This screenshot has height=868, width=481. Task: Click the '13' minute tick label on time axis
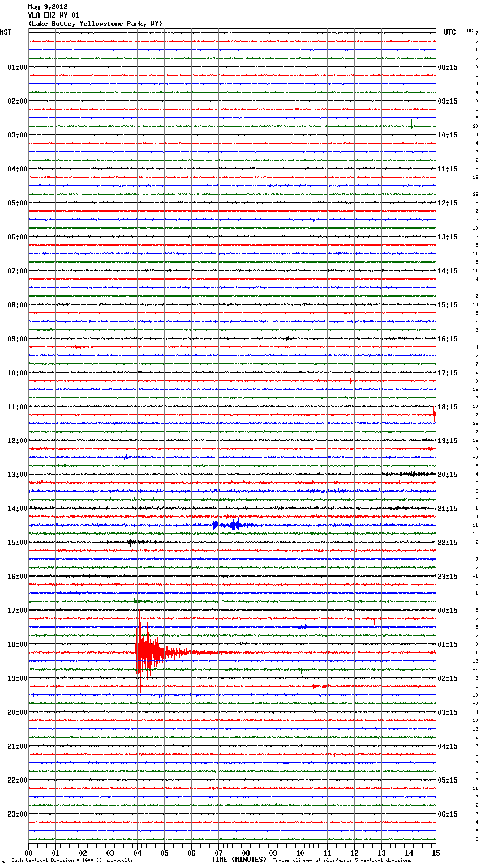pos(381,853)
